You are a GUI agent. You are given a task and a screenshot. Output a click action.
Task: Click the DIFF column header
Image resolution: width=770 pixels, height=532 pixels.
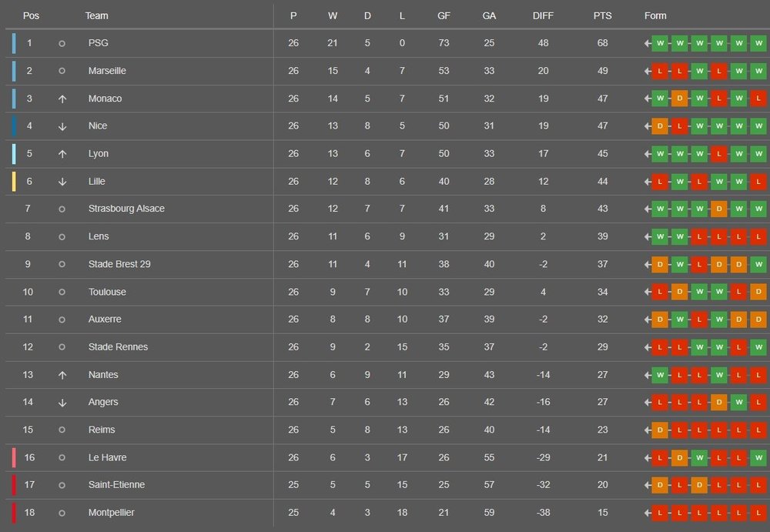(x=543, y=16)
